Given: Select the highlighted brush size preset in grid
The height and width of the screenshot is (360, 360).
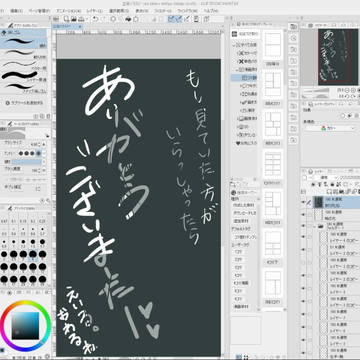Looking at the screenshot, I should click(33, 255).
